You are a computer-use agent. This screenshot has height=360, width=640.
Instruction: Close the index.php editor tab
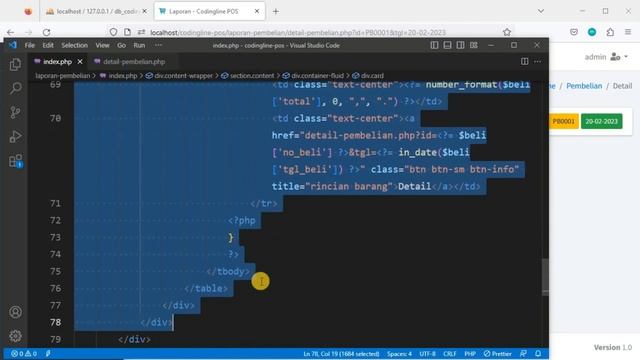pos(80,62)
